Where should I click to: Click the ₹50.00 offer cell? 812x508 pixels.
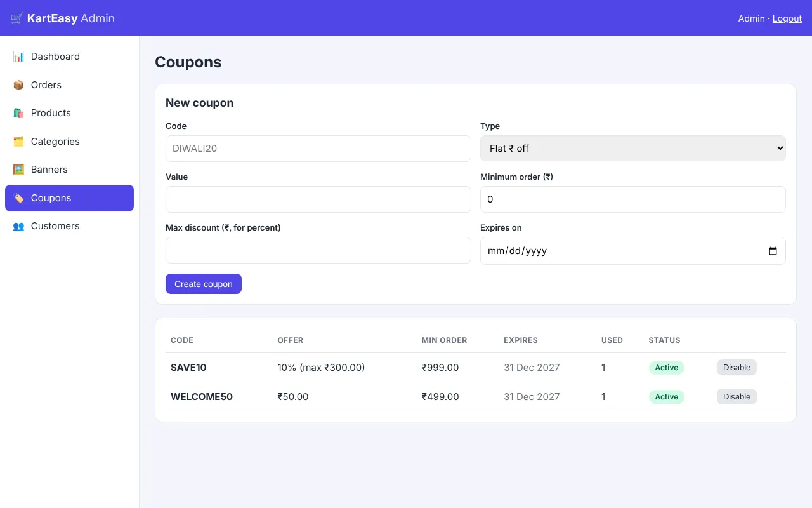click(x=293, y=397)
